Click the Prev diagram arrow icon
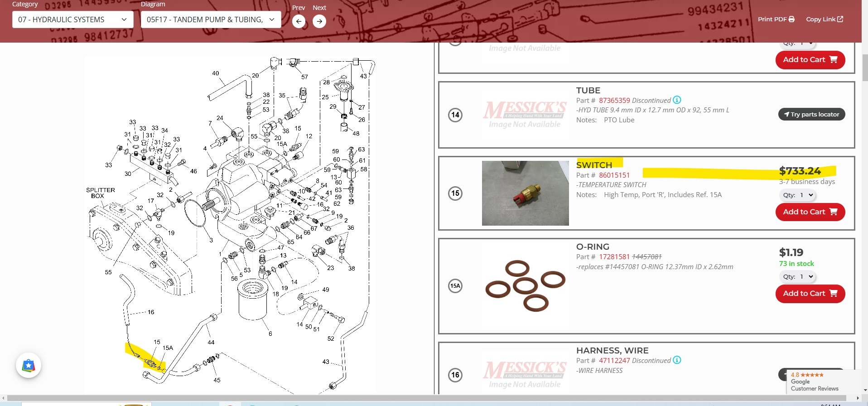Screen dimensions: 868x406 pos(299,21)
